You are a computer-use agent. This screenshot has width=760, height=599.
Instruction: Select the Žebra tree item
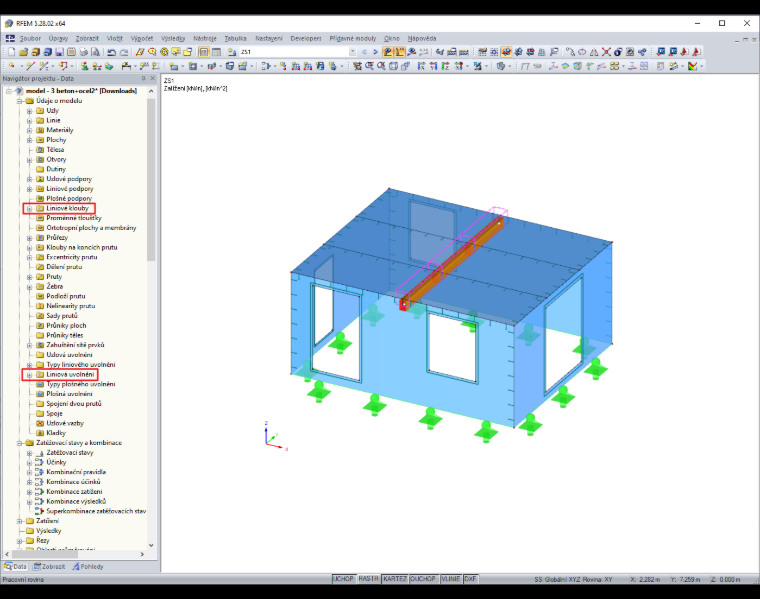click(x=54, y=286)
